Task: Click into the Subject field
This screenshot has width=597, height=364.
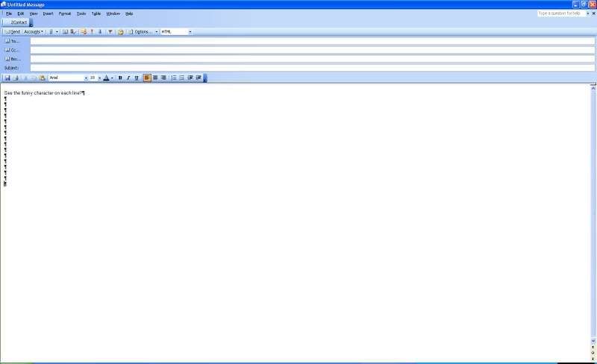Action: coord(313,68)
